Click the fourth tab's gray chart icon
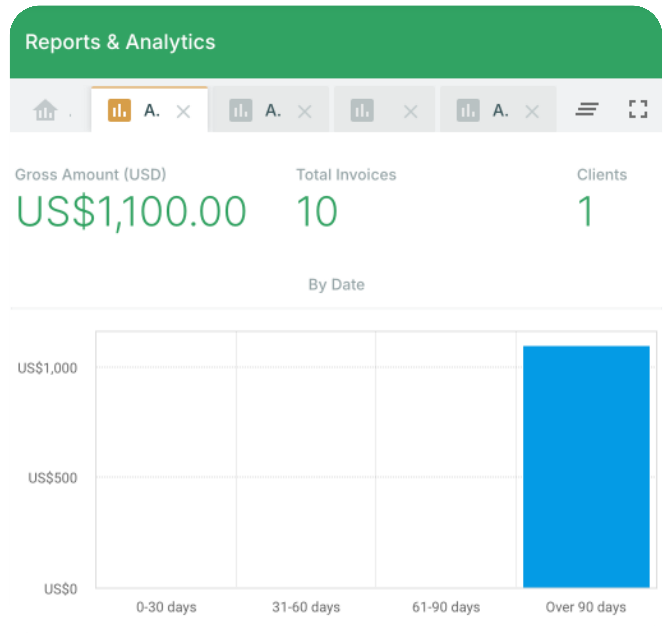This screenshot has width=672, height=641. coord(468,110)
